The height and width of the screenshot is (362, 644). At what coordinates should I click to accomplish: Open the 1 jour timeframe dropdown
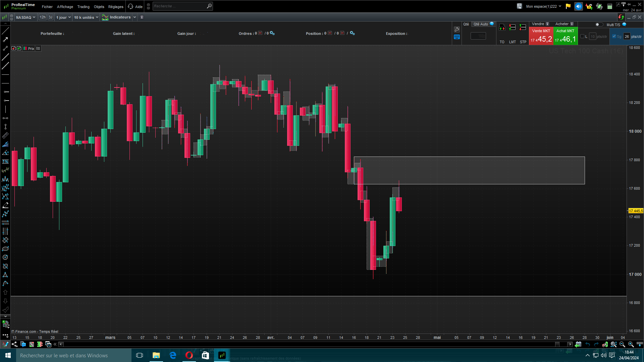coord(63,17)
